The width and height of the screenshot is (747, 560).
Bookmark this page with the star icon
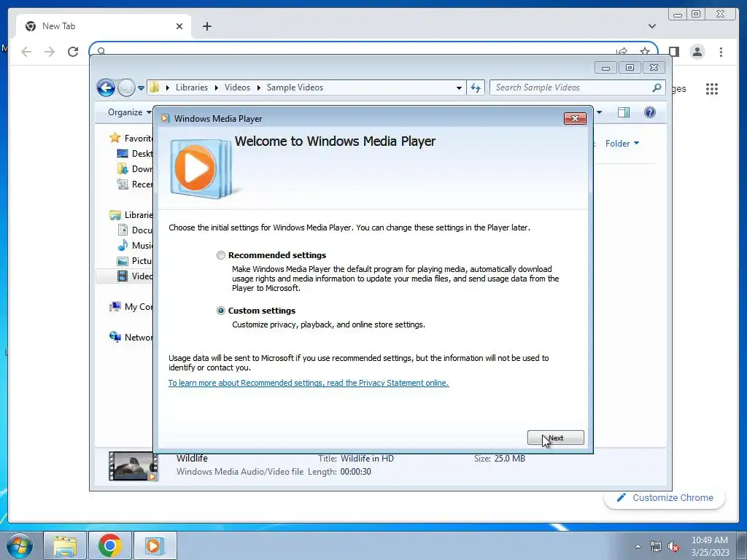645,52
